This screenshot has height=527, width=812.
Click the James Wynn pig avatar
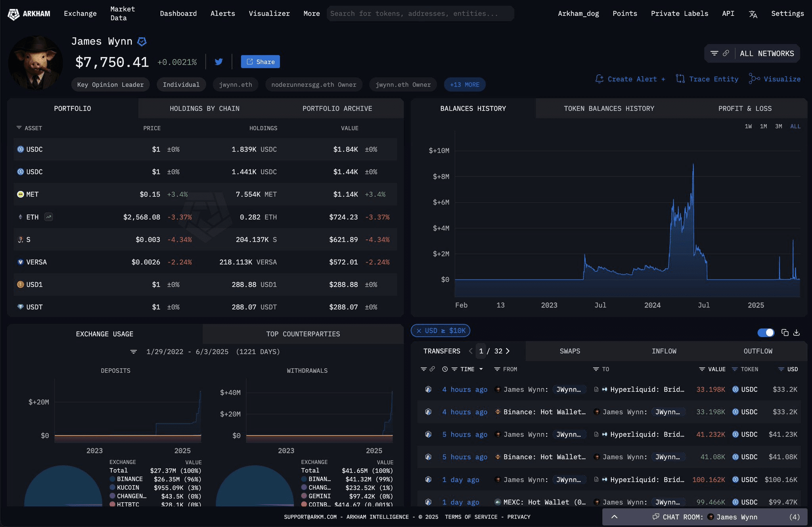36,63
